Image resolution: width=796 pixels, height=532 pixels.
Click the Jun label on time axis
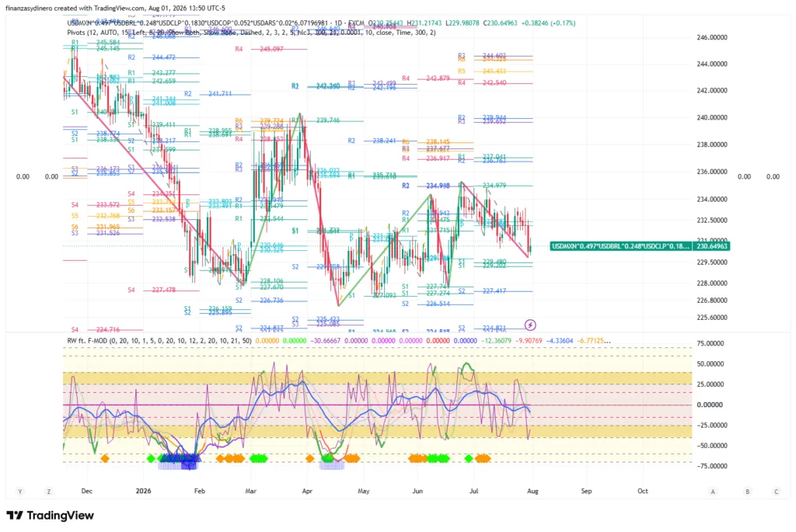pyautogui.click(x=417, y=492)
